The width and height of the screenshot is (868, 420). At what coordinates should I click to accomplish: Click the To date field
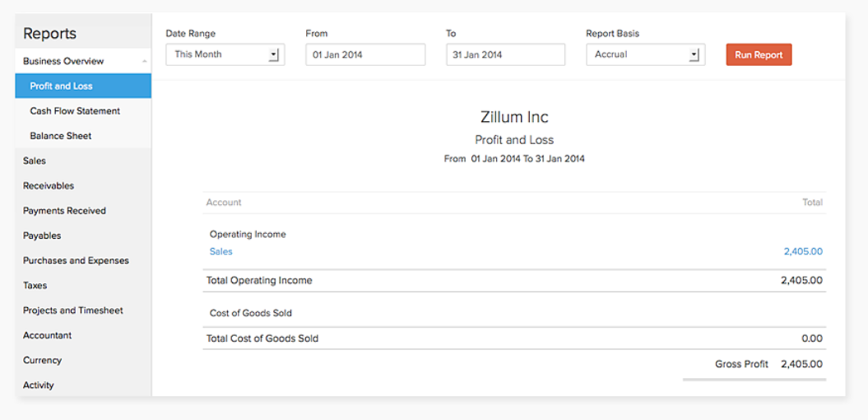point(505,55)
